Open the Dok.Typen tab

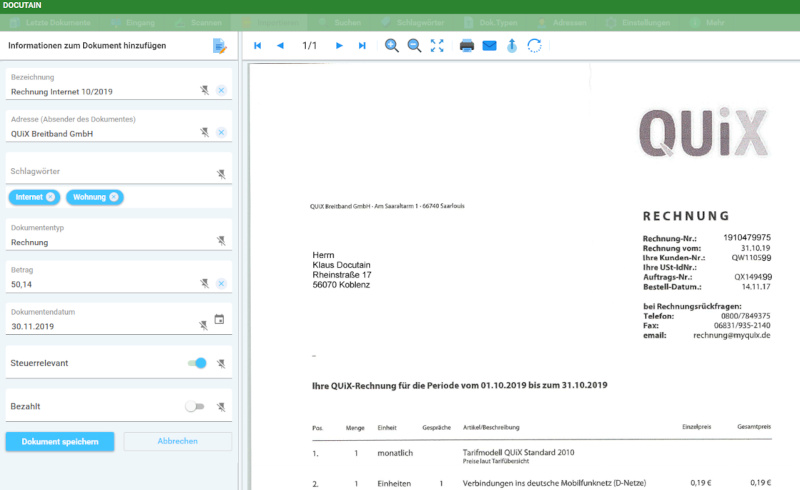[x=491, y=22]
